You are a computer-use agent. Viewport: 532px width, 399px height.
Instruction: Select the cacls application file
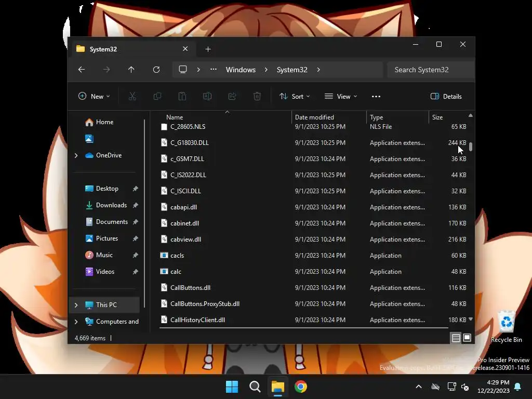point(313,255)
